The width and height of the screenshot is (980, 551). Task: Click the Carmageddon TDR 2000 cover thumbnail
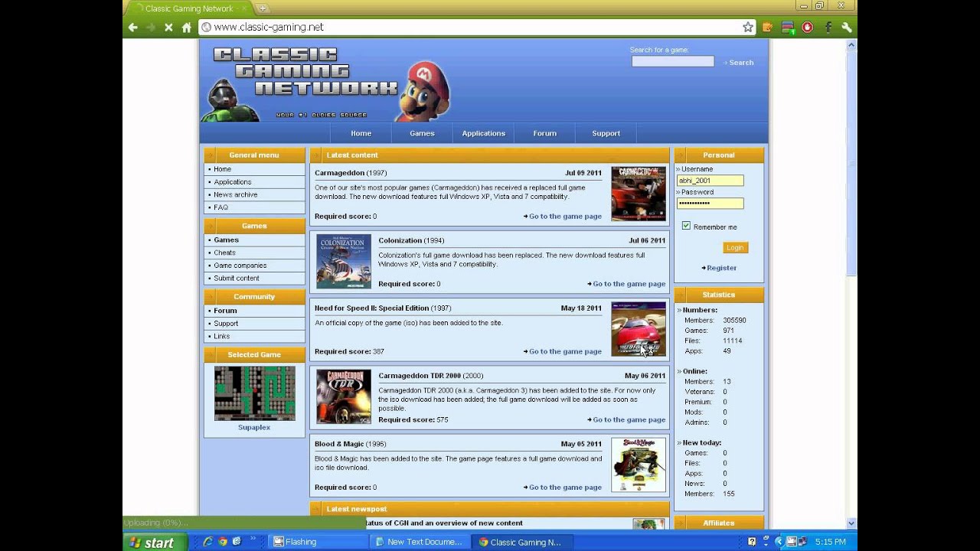point(344,397)
